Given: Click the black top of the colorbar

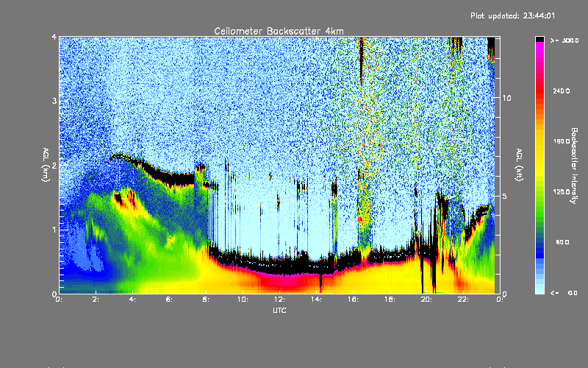Looking at the screenshot, I should tap(539, 39).
